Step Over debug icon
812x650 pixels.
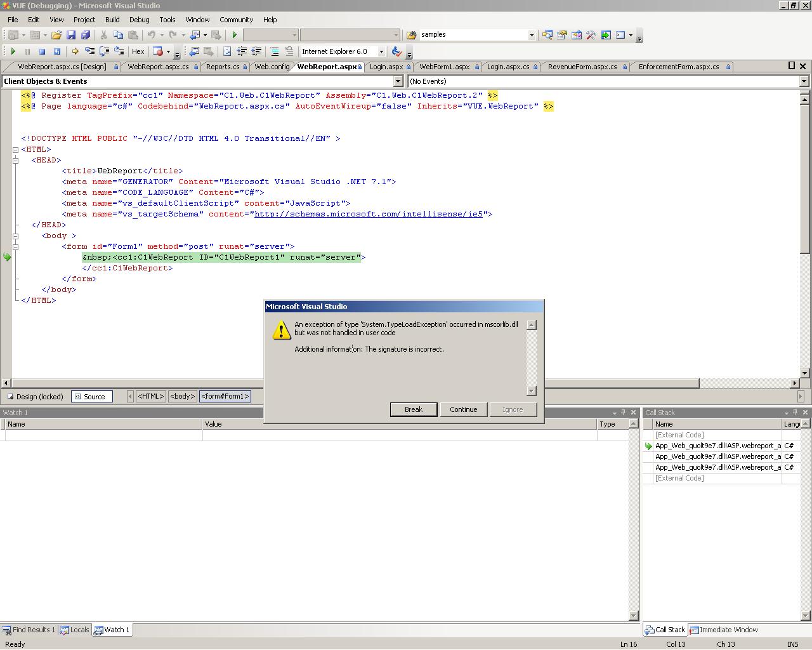coord(104,51)
